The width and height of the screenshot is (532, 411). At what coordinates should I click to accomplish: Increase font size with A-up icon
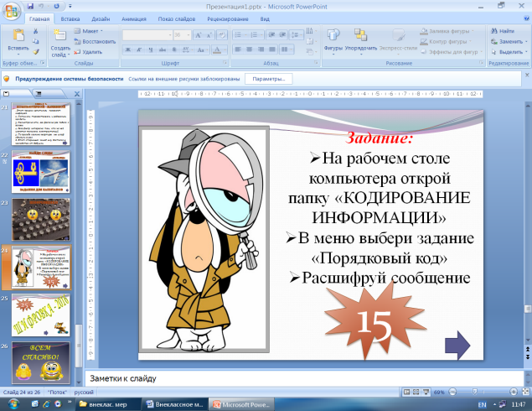coord(199,35)
